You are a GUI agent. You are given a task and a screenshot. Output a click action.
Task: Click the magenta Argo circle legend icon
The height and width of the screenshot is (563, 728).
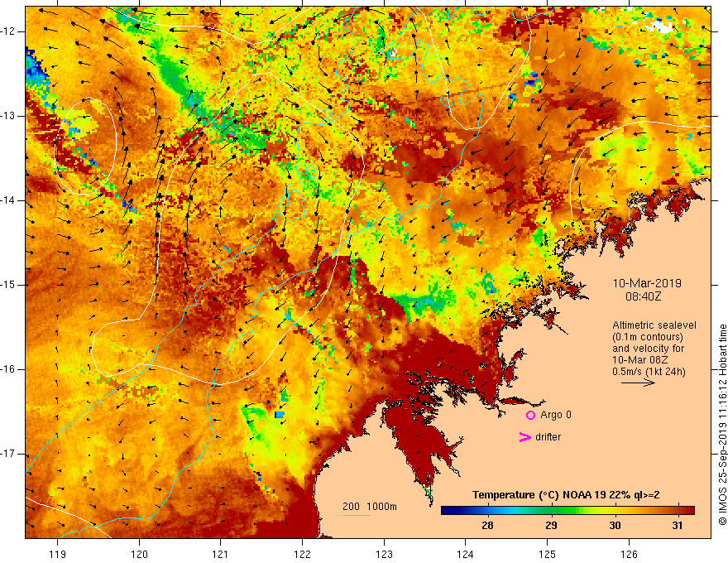click(x=530, y=416)
